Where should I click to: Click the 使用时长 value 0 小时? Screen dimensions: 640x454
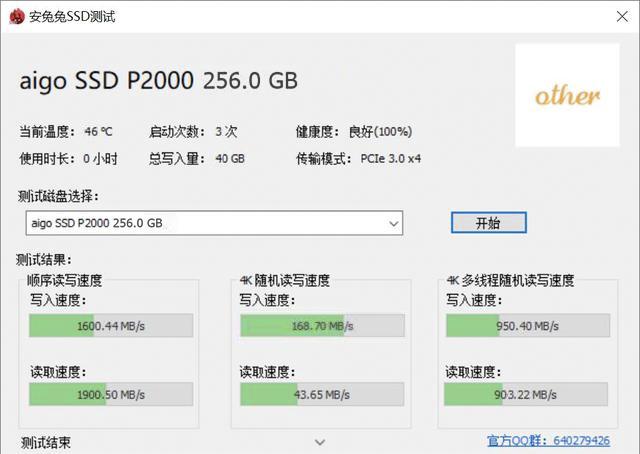click(x=100, y=158)
